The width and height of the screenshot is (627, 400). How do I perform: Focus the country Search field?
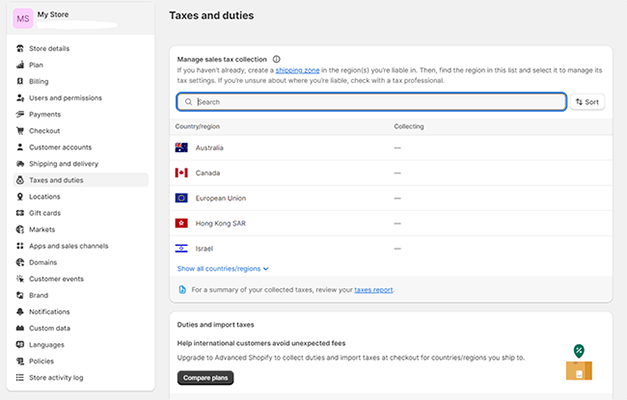(371, 102)
